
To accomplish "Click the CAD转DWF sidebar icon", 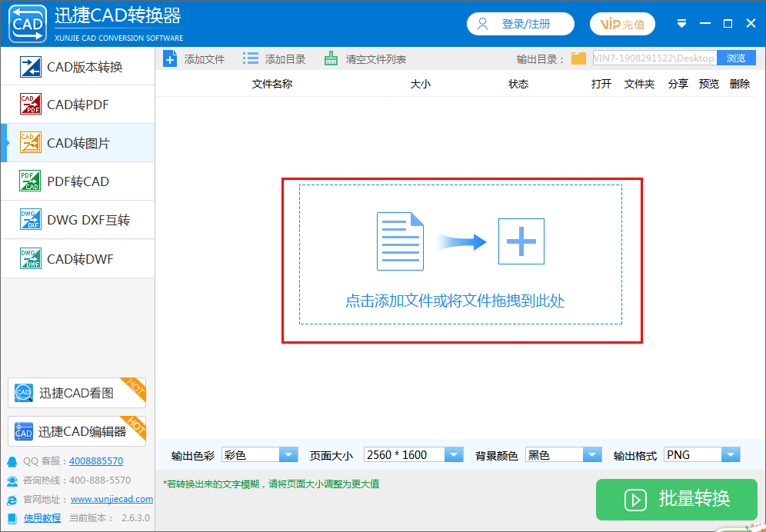I will [31, 259].
